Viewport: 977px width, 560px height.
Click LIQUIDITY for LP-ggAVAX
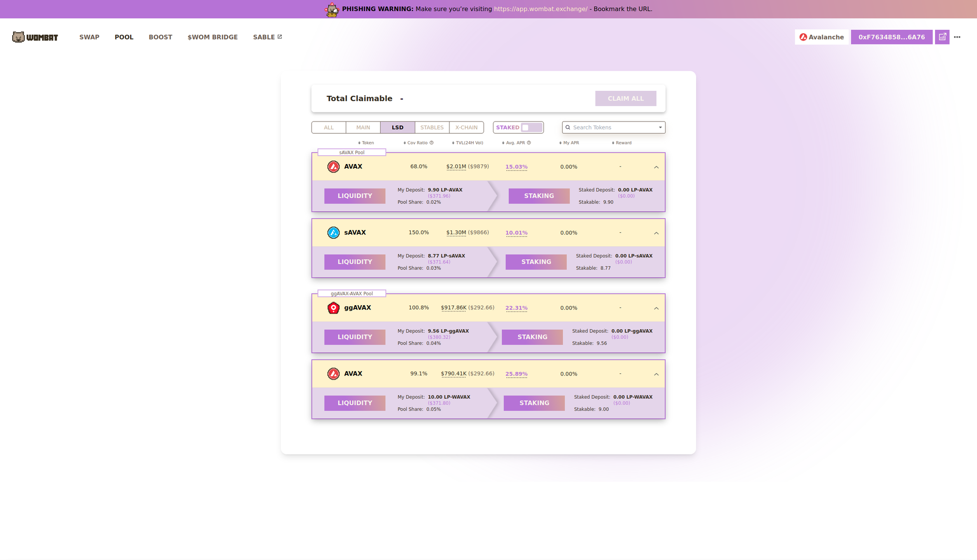[355, 337]
